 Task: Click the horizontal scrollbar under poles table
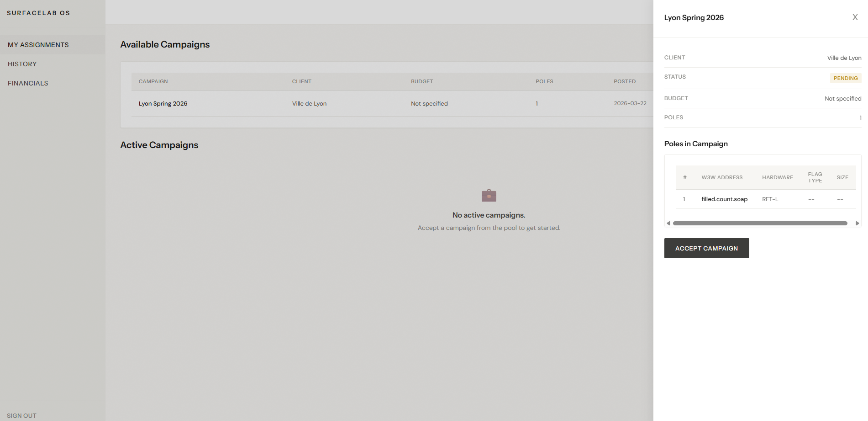[x=760, y=224]
